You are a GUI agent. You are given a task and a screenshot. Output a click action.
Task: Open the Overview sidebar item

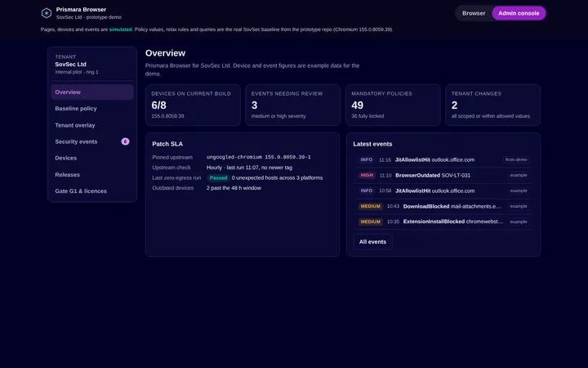(92, 92)
